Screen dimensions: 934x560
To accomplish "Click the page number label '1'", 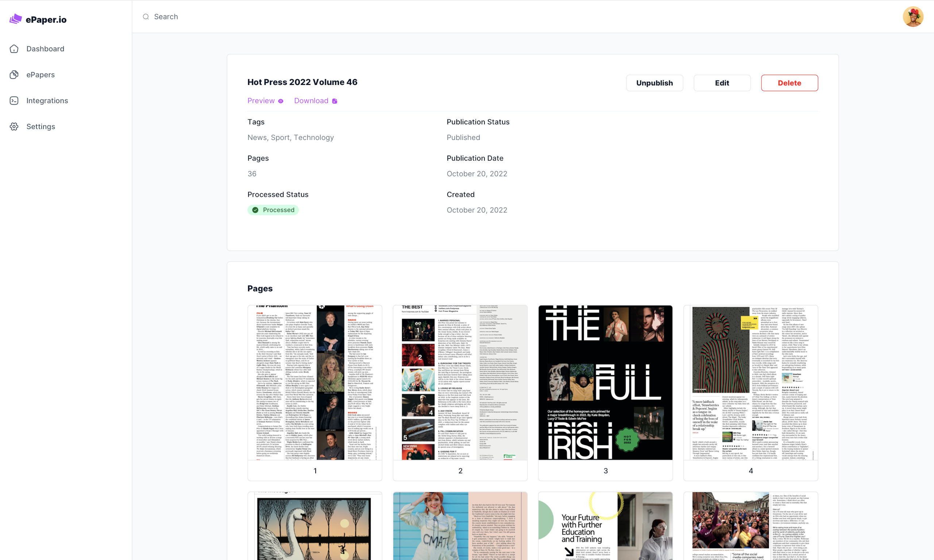I will [x=315, y=471].
